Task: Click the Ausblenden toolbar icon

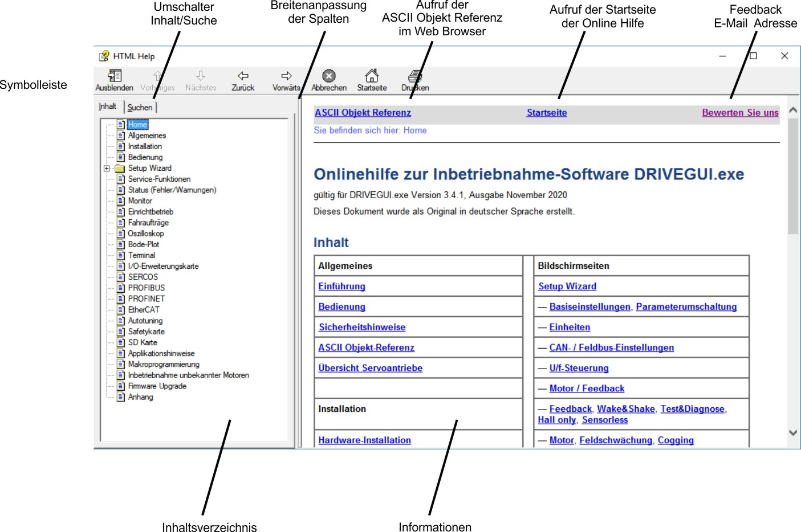Action: click(x=115, y=76)
